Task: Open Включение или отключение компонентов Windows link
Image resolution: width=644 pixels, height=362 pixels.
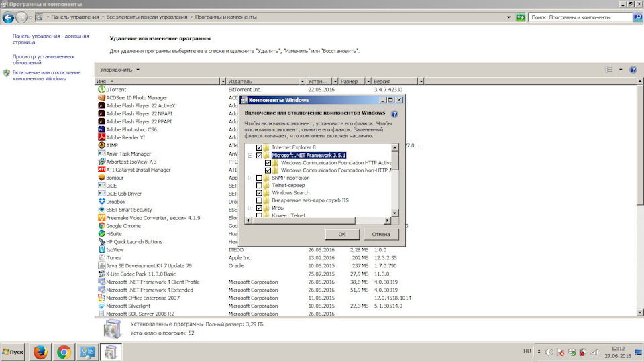Action: [46, 76]
